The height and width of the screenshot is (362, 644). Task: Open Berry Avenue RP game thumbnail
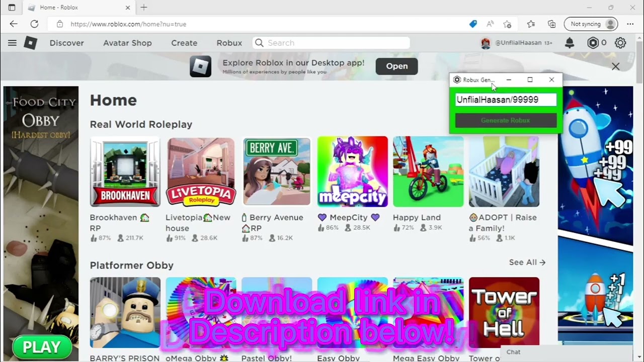pyautogui.click(x=277, y=171)
